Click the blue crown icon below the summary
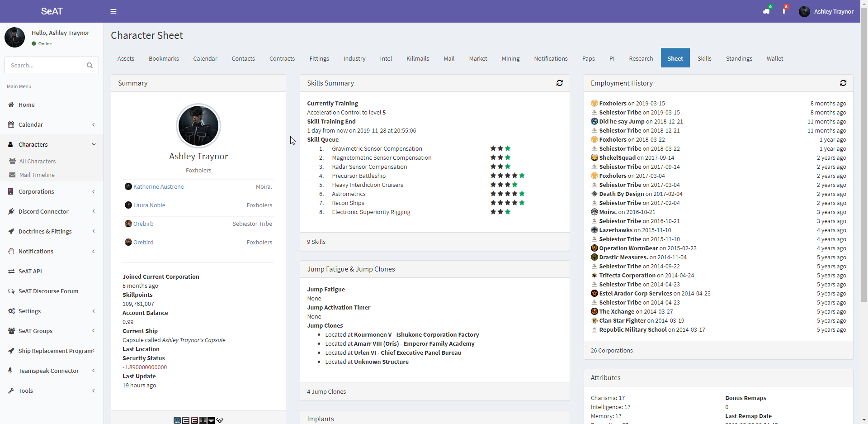Image resolution: width=868 pixels, height=424 pixels. click(x=177, y=420)
